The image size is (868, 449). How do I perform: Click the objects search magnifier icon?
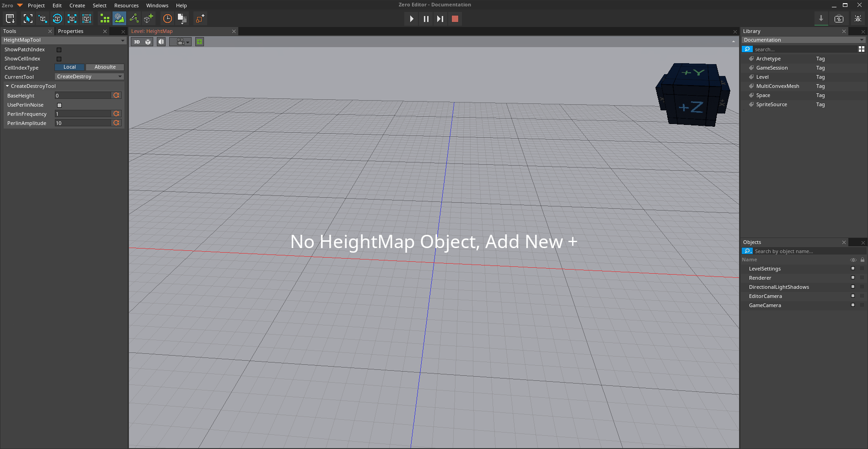click(x=747, y=251)
